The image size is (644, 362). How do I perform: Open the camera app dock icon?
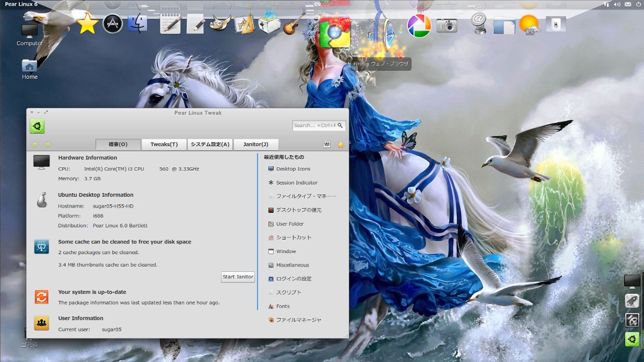(x=447, y=25)
